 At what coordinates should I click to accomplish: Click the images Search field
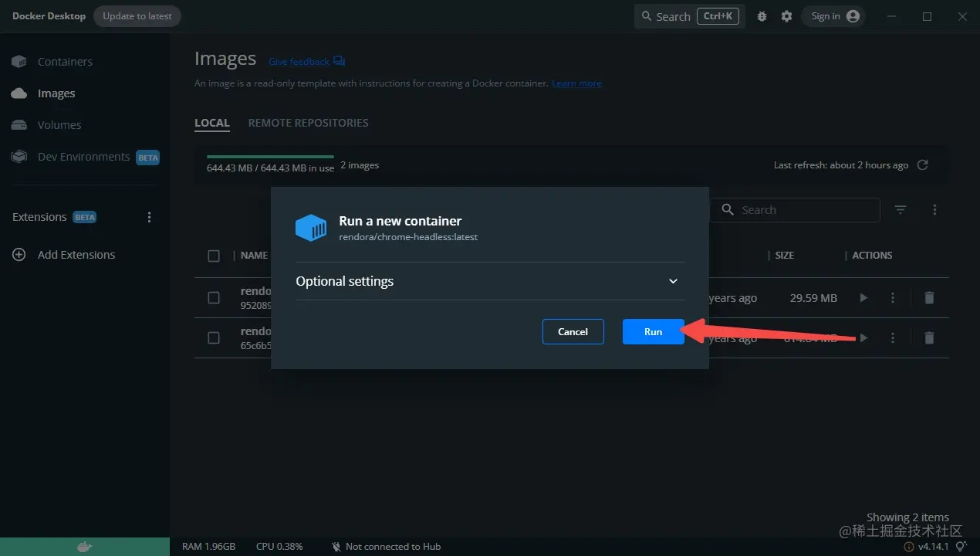(795, 210)
